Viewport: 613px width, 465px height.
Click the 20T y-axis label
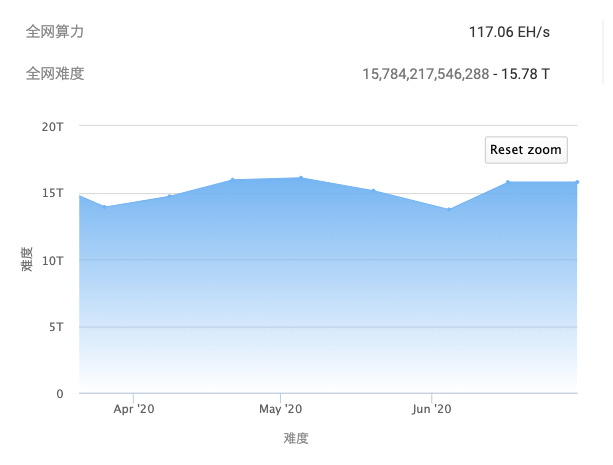(x=53, y=127)
